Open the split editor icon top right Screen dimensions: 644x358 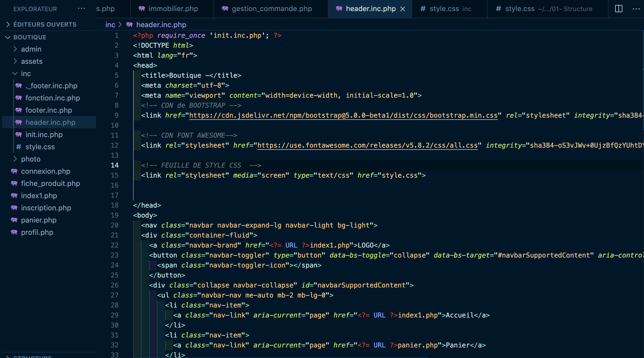tap(618, 9)
